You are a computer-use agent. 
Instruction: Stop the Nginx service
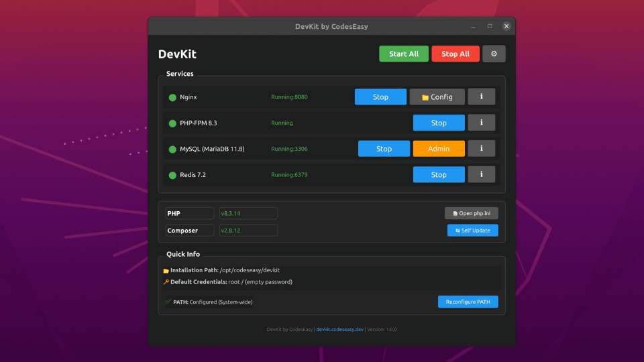click(x=380, y=97)
